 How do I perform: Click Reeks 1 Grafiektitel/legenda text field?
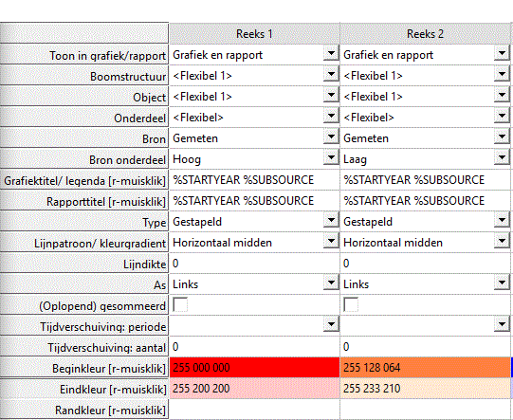254,179
